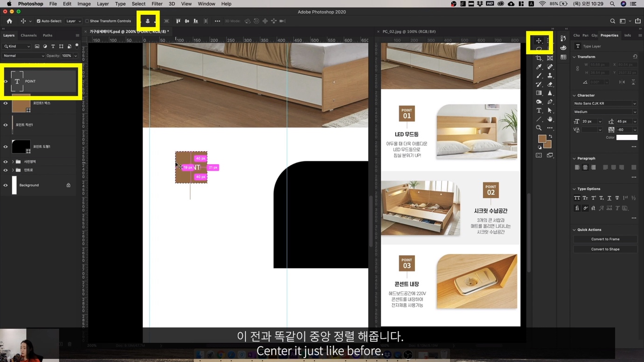This screenshot has height=362, width=644.
Task: Open the Normal blend mode dropdown
Action: click(x=23, y=56)
